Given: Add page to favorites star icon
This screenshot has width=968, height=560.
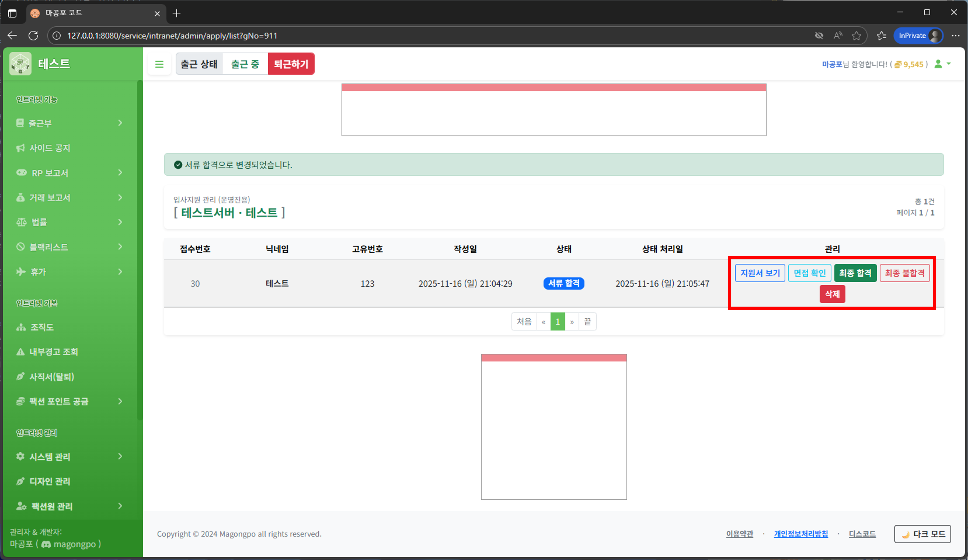Looking at the screenshot, I should coord(856,36).
